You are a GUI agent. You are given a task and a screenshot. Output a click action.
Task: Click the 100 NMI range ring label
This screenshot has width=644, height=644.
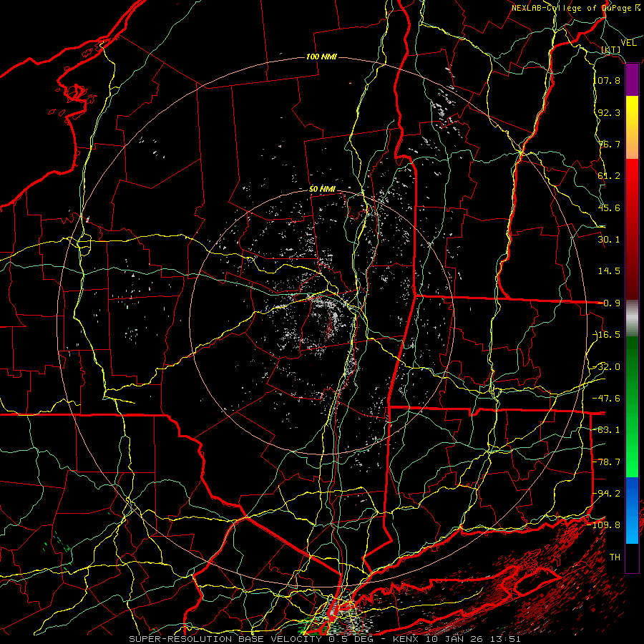click(x=321, y=57)
